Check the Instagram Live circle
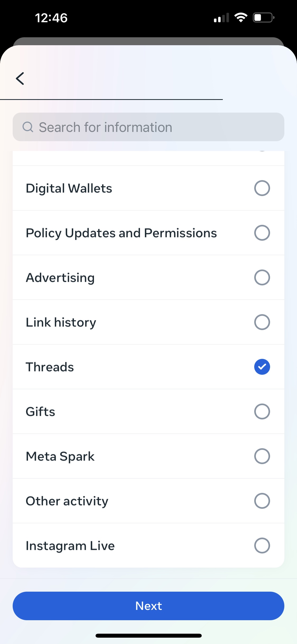The image size is (297, 644). tap(262, 545)
